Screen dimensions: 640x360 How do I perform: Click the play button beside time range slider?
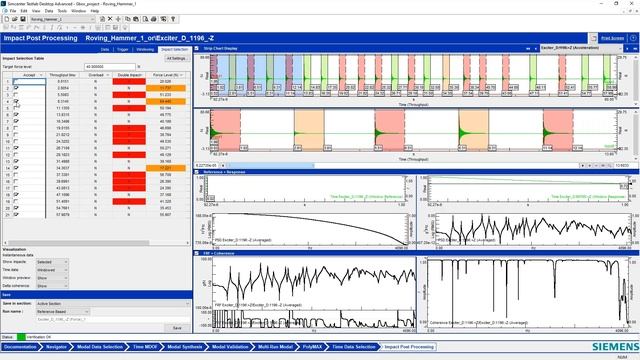(582, 166)
